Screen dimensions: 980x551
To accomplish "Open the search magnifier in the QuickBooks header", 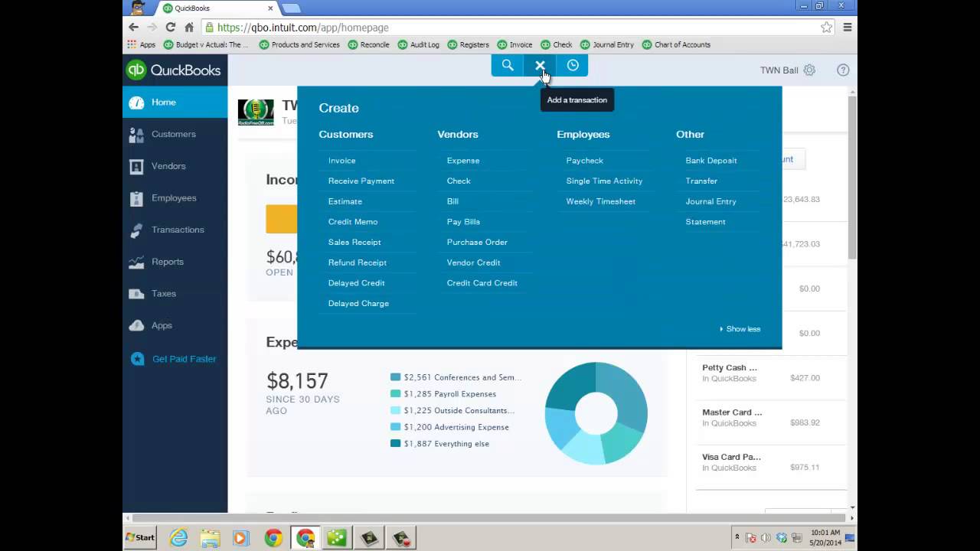I will pos(508,66).
